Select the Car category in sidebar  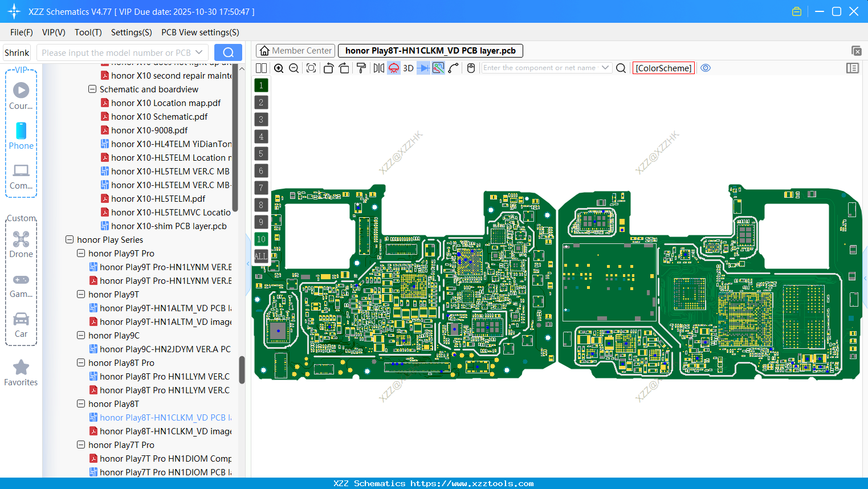point(21,325)
